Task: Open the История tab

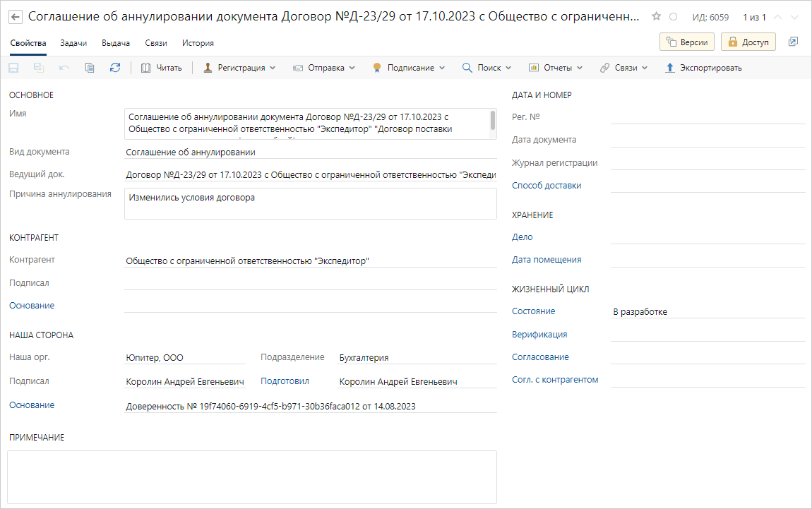Action: [198, 43]
